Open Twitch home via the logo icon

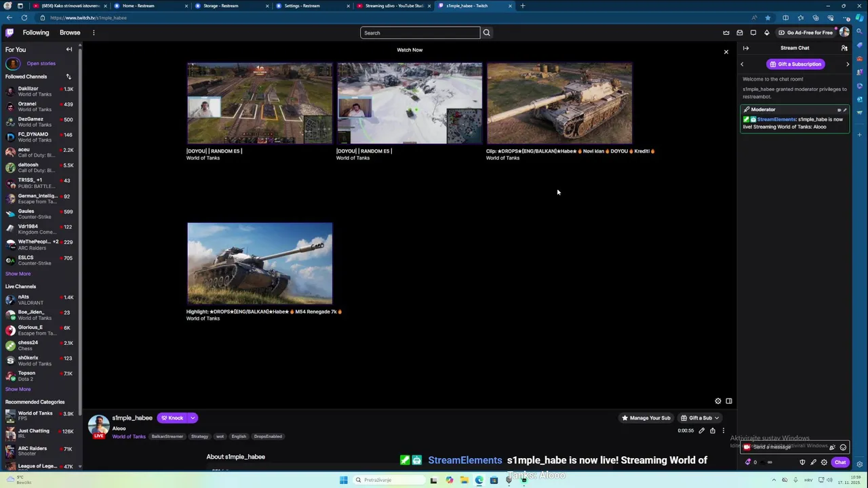(9, 33)
